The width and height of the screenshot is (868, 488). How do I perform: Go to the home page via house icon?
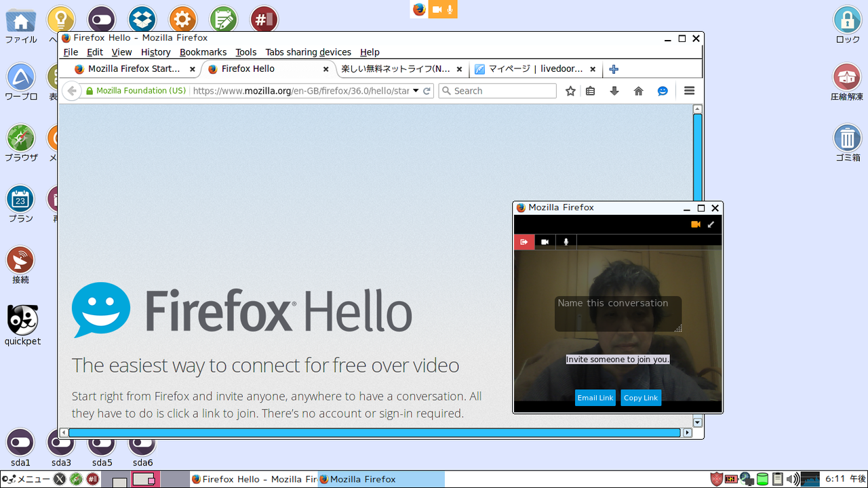[x=638, y=91]
